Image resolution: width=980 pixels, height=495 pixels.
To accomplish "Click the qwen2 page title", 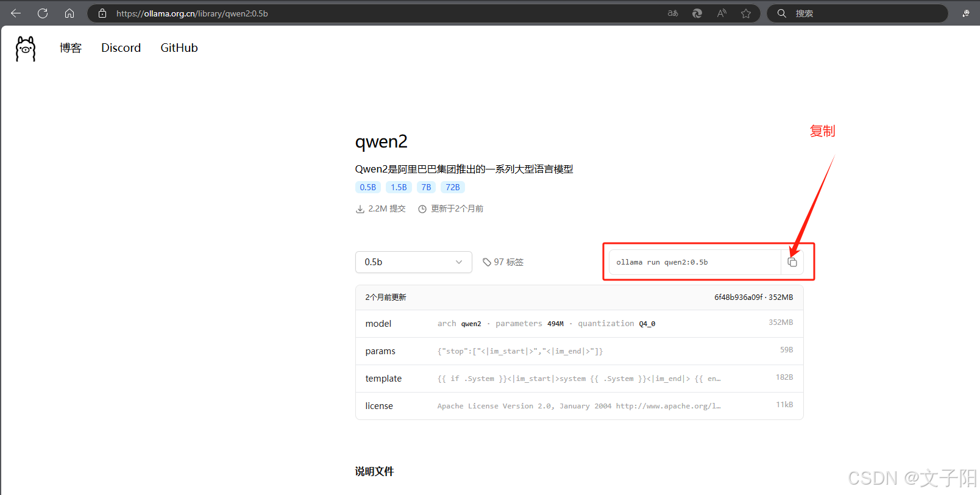I will click(x=382, y=142).
